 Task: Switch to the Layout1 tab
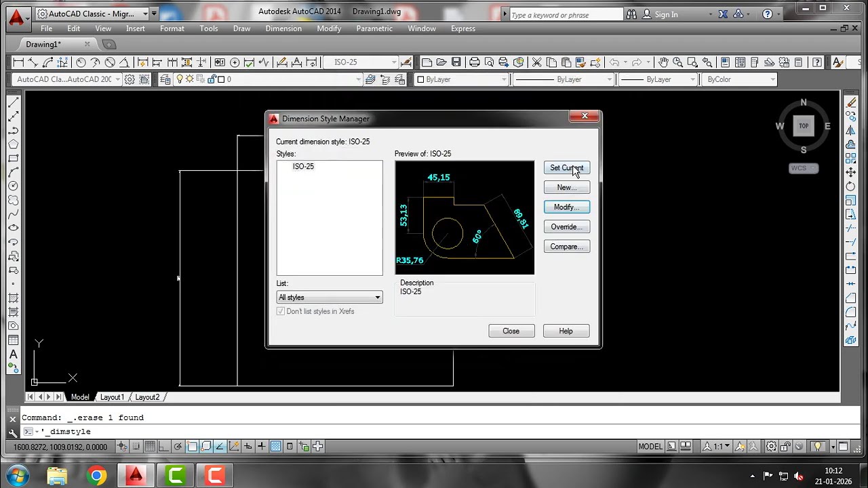pyautogui.click(x=112, y=397)
